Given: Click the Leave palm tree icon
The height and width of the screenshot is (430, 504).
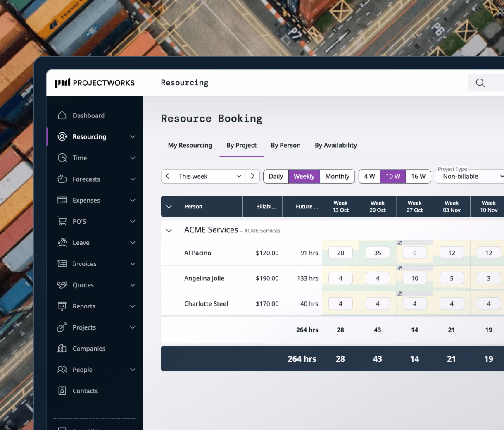Looking at the screenshot, I should click(62, 242).
